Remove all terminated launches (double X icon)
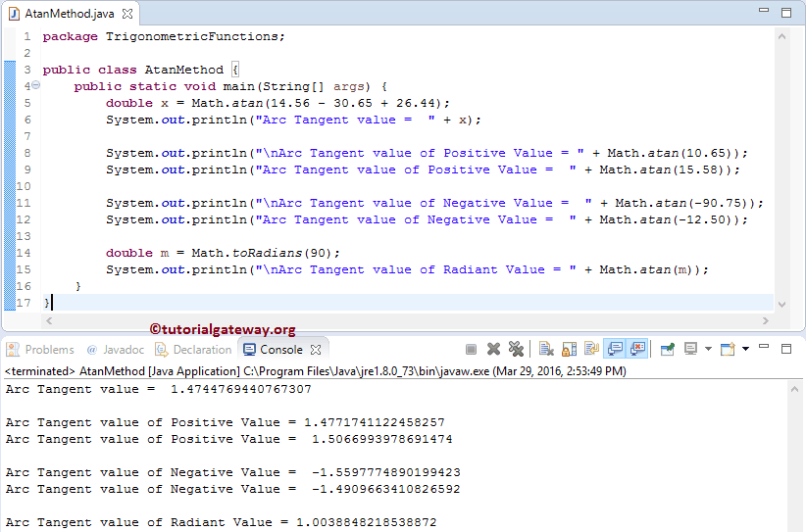Viewport: 806px width, 532px height. click(516, 349)
